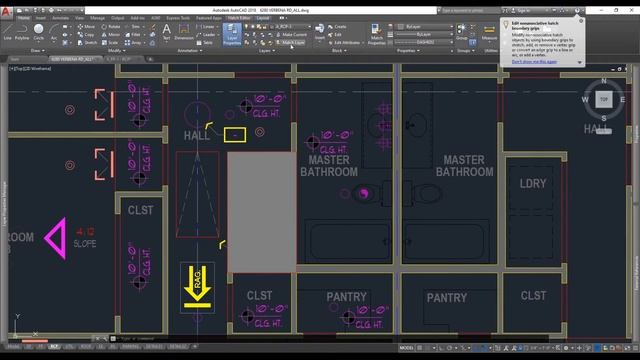Select the Arc drawing tool
Image resolution: width=640 pixels, height=360 pixels.
(x=54, y=32)
